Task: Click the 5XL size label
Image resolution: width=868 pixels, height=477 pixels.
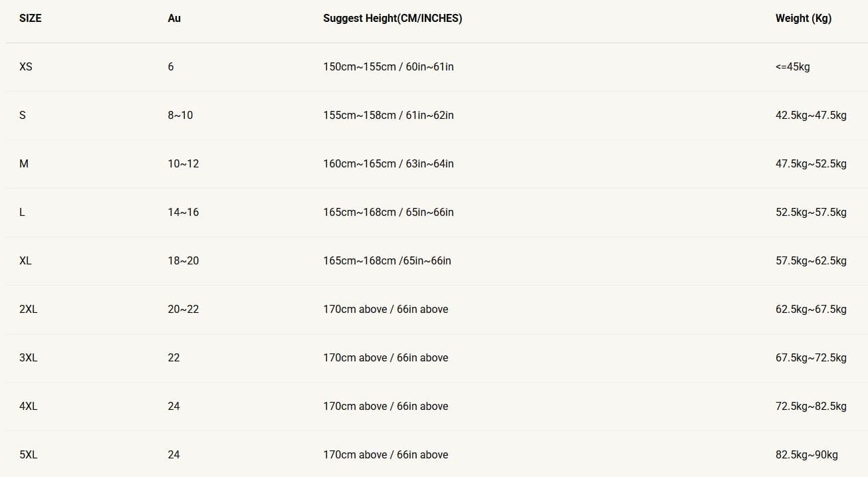Action: pos(29,454)
